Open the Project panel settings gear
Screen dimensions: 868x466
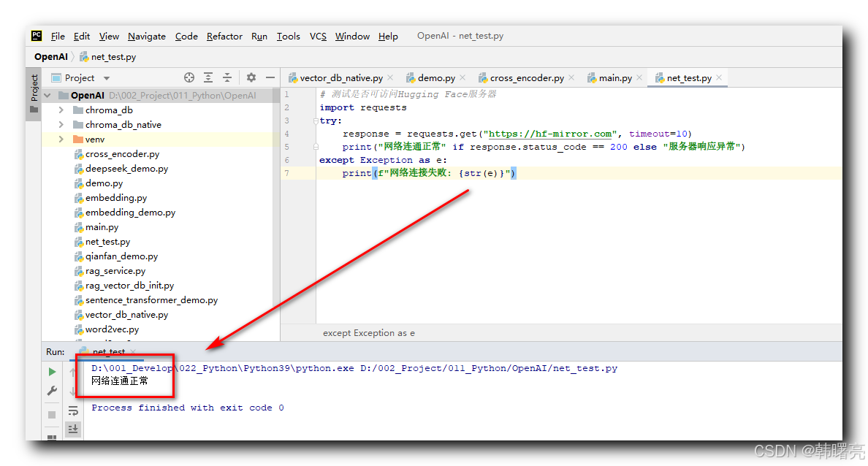[x=251, y=77]
